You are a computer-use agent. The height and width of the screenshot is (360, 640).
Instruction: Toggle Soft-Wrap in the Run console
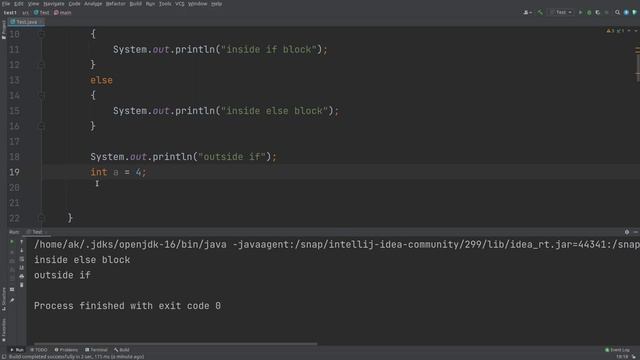tap(22, 259)
